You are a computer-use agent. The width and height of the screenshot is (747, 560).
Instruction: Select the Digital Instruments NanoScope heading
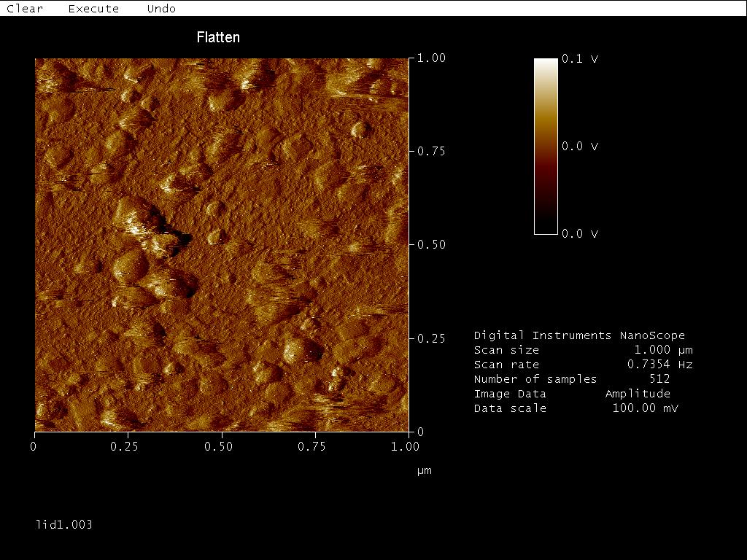[x=579, y=335]
